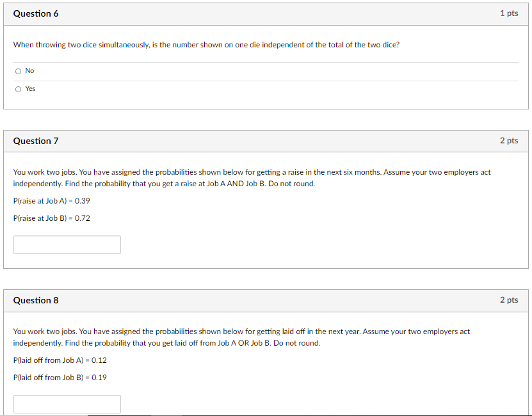Viewport: 532px width, 416px height.
Task: Click the P(laid off from Job B) = 0.19 line
Action: pyautogui.click(x=60, y=378)
